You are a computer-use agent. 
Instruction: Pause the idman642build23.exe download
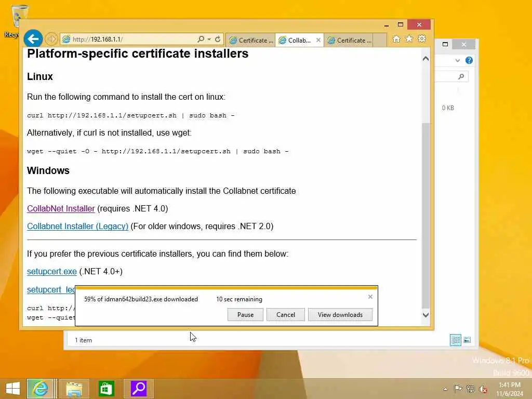(245, 314)
